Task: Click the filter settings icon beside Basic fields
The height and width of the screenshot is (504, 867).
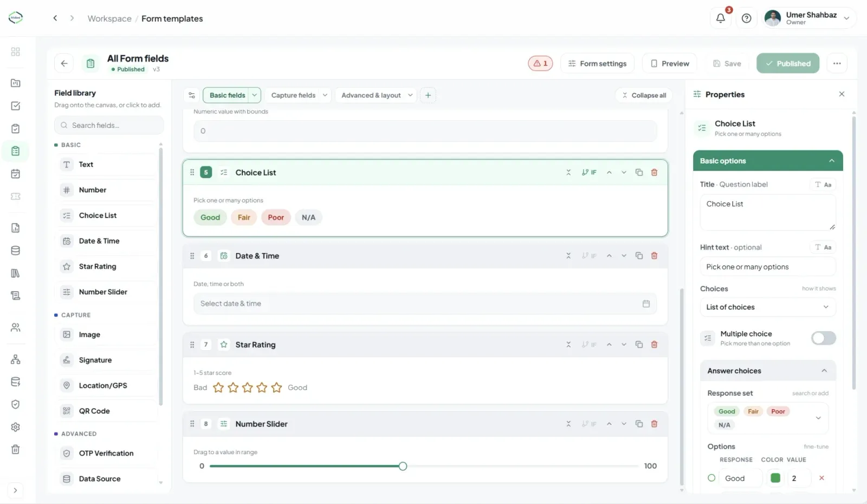Action: pos(192,95)
